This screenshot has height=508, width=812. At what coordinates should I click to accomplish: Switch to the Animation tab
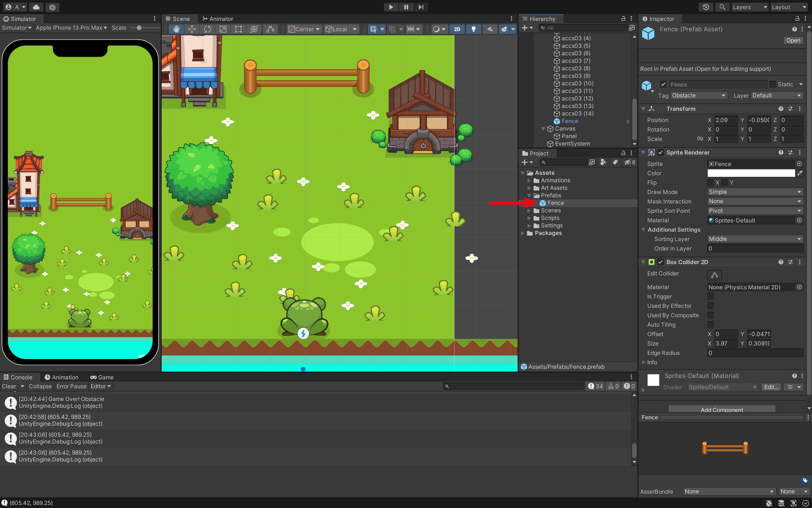coord(61,377)
